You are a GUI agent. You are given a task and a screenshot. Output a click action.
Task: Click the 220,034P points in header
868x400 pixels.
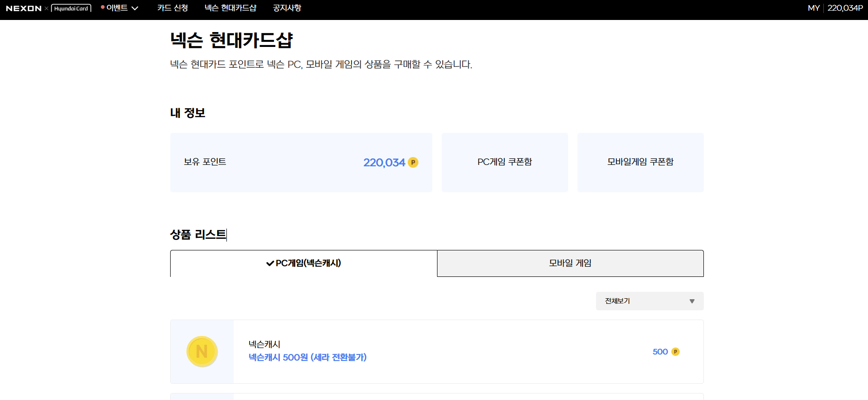click(x=845, y=8)
